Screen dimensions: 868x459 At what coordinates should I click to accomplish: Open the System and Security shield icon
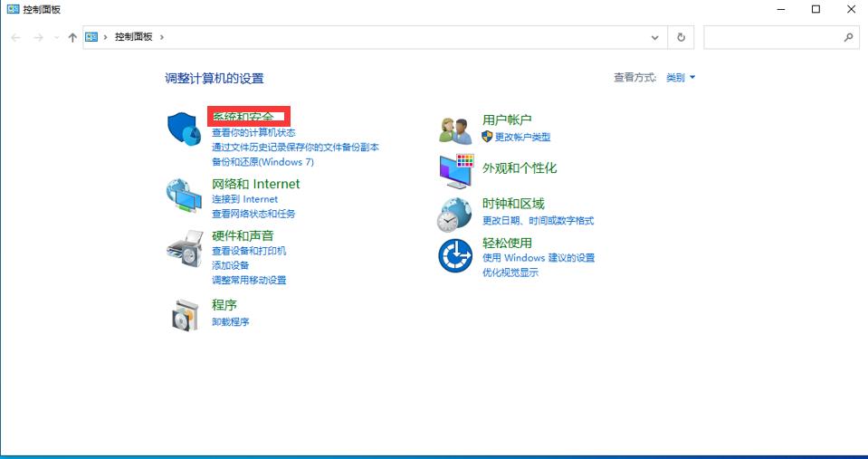point(184,129)
